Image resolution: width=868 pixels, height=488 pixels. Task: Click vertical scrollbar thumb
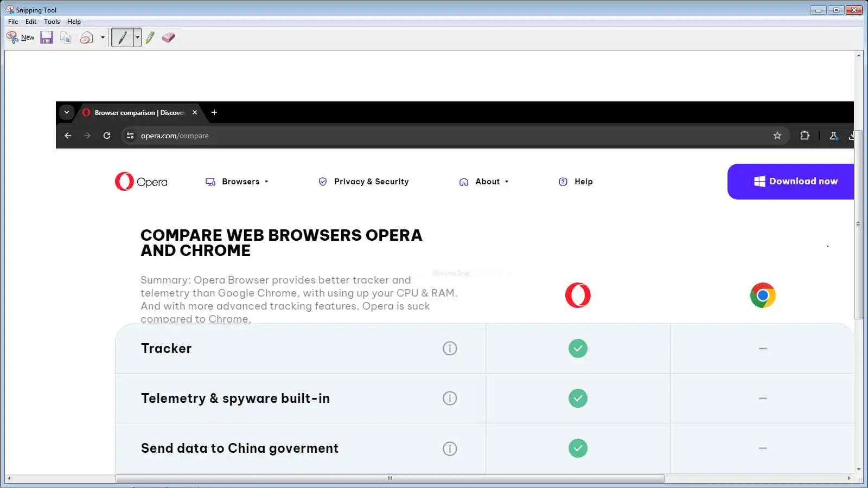point(858,224)
